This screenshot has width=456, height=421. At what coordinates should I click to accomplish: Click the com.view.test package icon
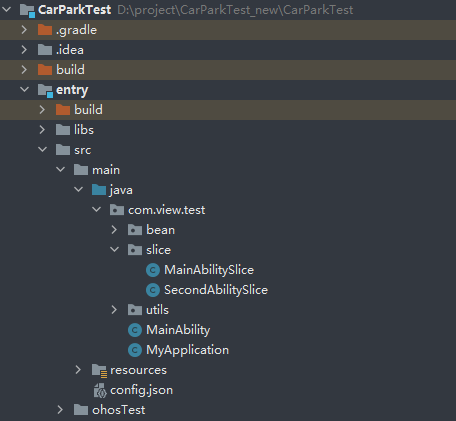pyautogui.click(x=117, y=210)
